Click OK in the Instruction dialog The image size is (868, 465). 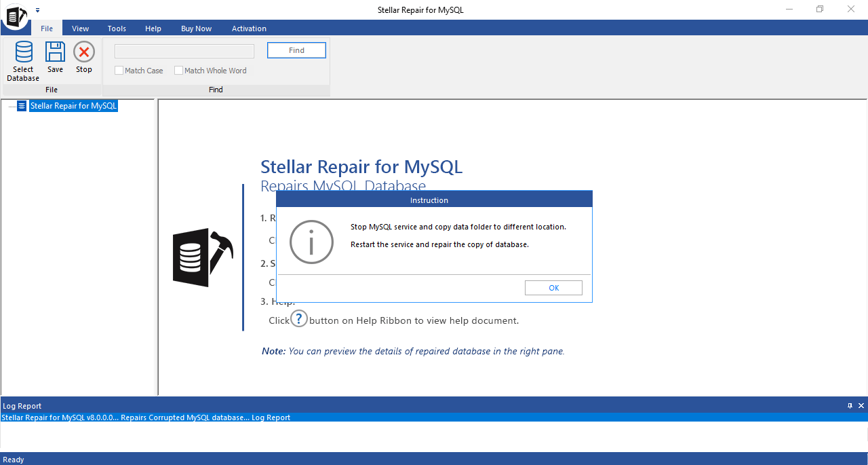pyautogui.click(x=553, y=288)
